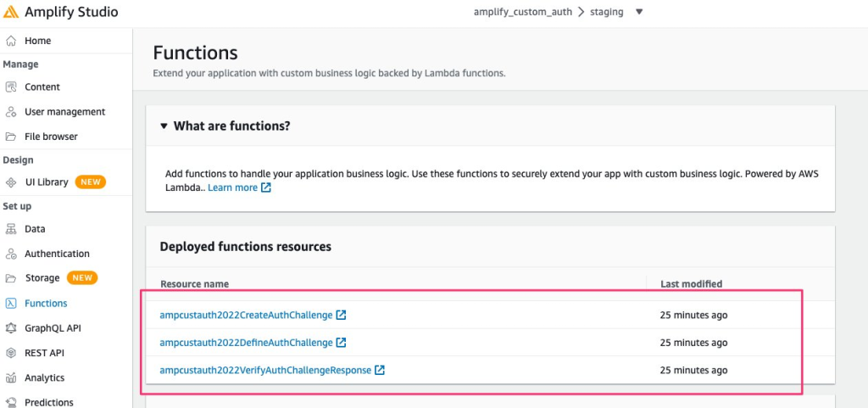The height and width of the screenshot is (408, 868).
Task: Click the Amplify Studio logo icon
Action: [10, 12]
